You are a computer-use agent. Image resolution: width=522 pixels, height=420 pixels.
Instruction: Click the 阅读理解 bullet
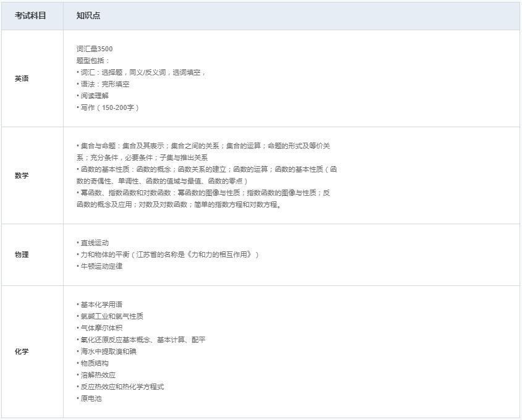[93, 96]
